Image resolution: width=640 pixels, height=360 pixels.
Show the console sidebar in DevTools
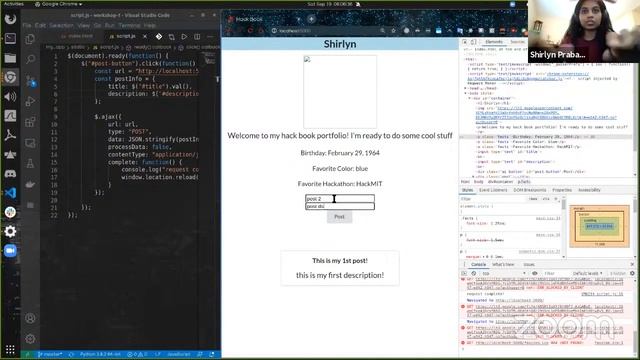pos(464,273)
